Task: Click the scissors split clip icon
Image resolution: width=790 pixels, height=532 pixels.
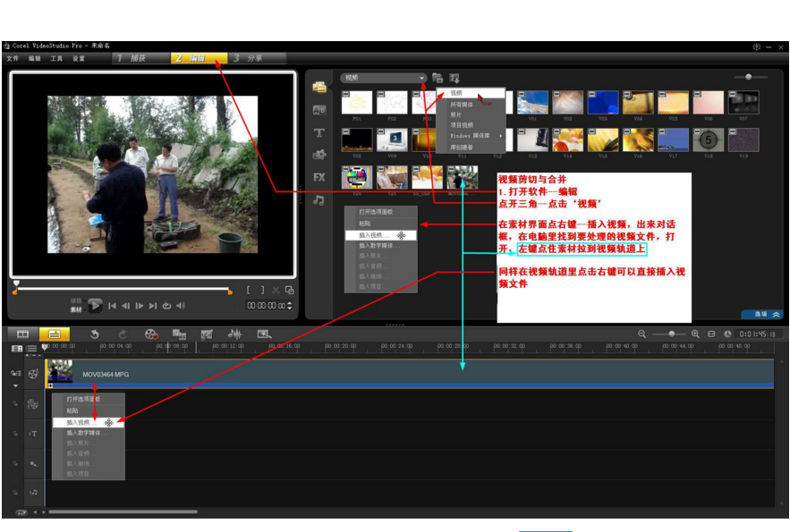Action: 276,291
